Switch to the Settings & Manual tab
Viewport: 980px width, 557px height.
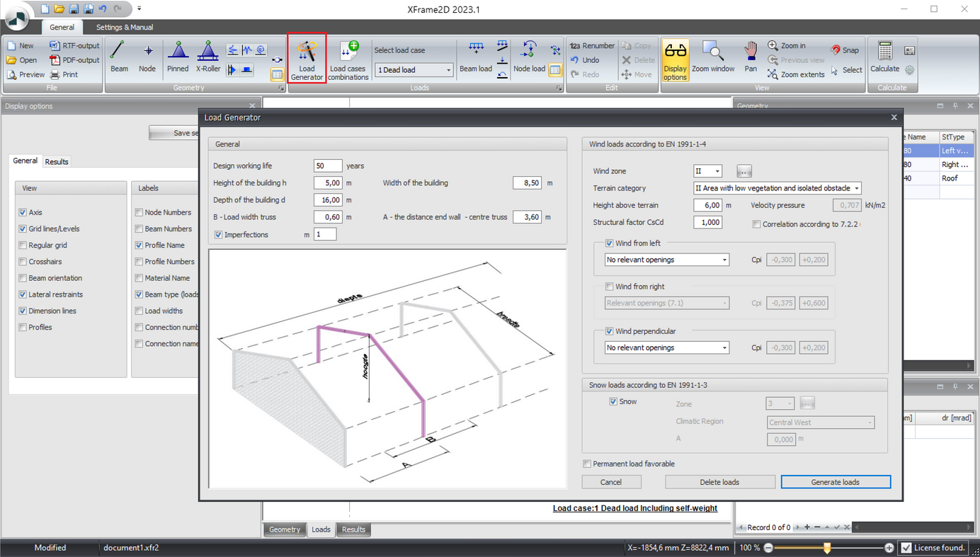(x=124, y=27)
